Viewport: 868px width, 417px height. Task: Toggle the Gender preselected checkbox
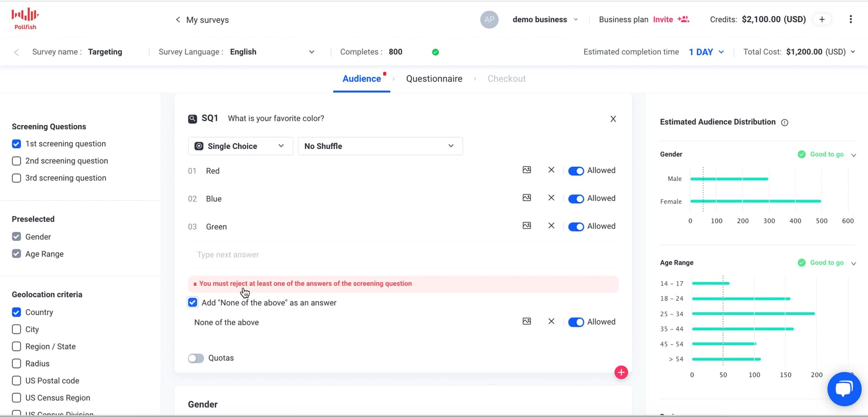click(x=16, y=237)
